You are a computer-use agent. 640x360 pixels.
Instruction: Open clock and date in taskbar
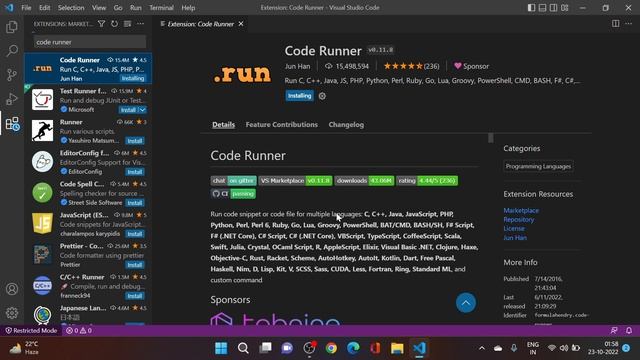coord(603,348)
